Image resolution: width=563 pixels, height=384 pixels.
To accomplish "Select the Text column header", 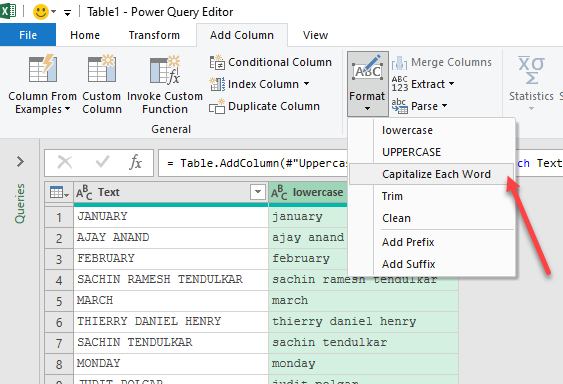I will pyautogui.click(x=171, y=193).
